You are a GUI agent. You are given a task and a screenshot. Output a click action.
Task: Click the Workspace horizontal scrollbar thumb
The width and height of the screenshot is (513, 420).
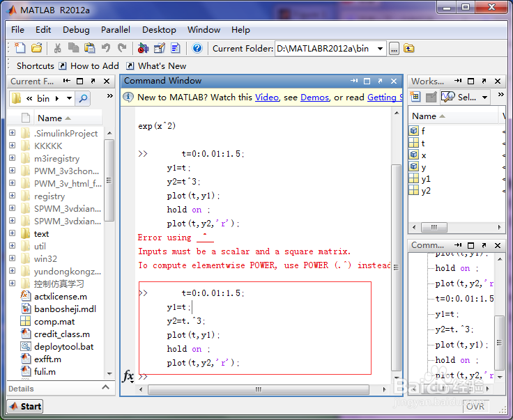[x=434, y=227]
